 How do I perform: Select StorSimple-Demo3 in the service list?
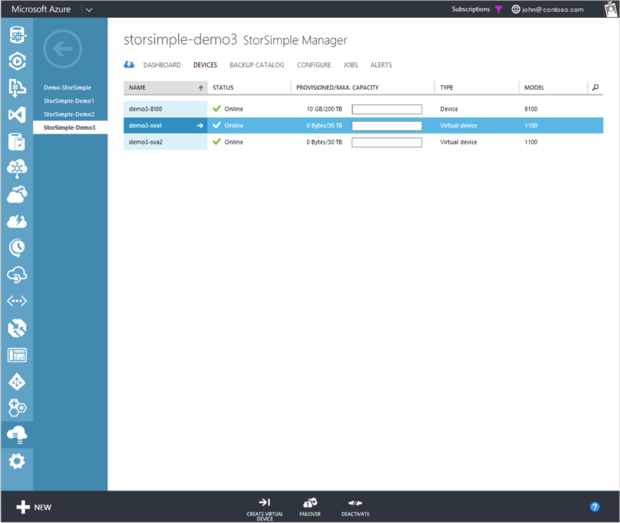coord(70,127)
